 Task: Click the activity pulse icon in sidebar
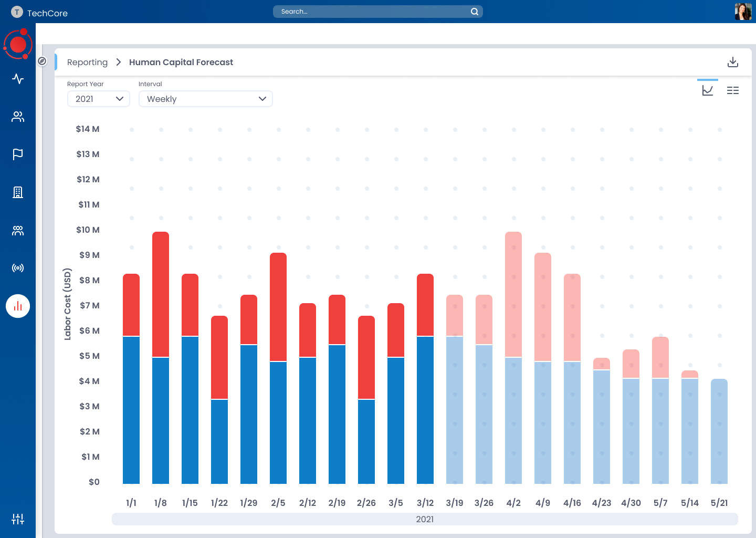click(x=18, y=79)
